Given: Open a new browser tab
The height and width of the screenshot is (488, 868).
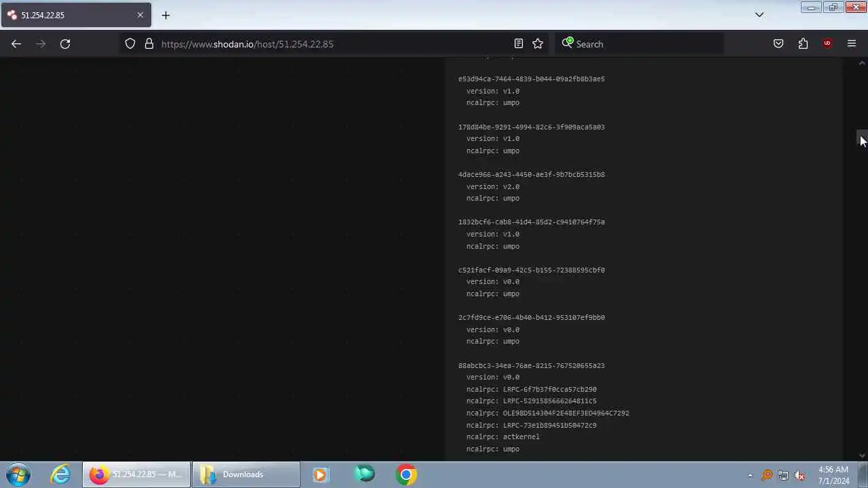Looking at the screenshot, I should coord(165,15).
